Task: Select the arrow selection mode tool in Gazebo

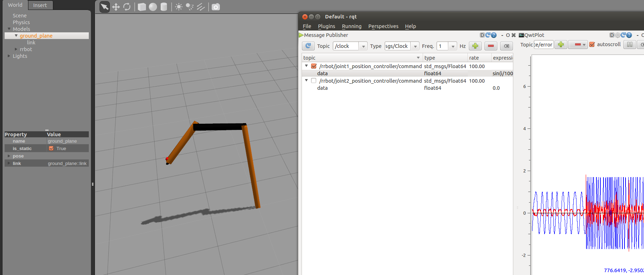Action: 104,7
